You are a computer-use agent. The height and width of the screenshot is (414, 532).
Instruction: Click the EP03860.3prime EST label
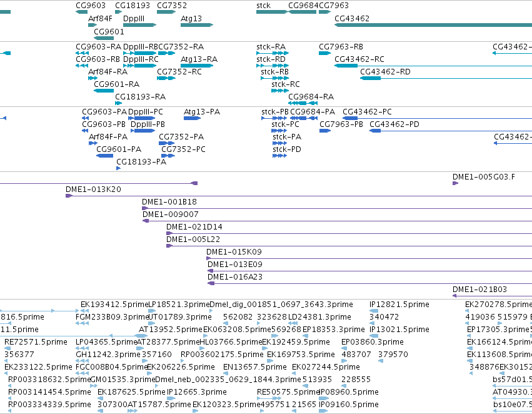click(x=373, y=342)
